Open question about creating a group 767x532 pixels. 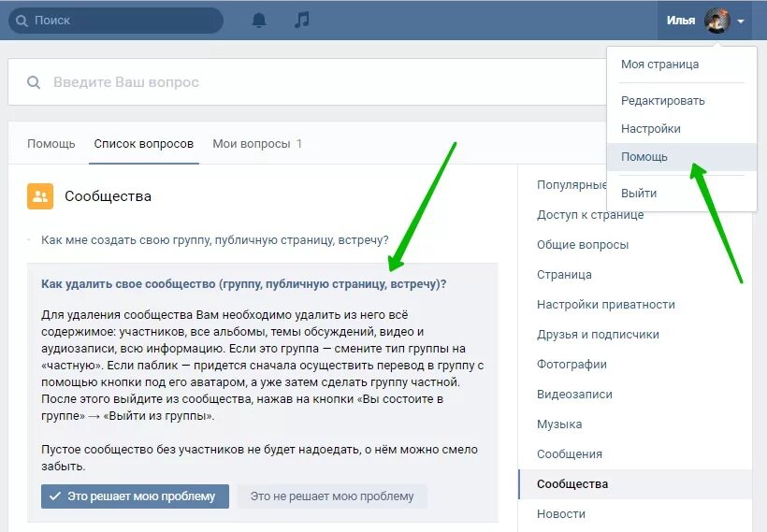pos(215,240)
